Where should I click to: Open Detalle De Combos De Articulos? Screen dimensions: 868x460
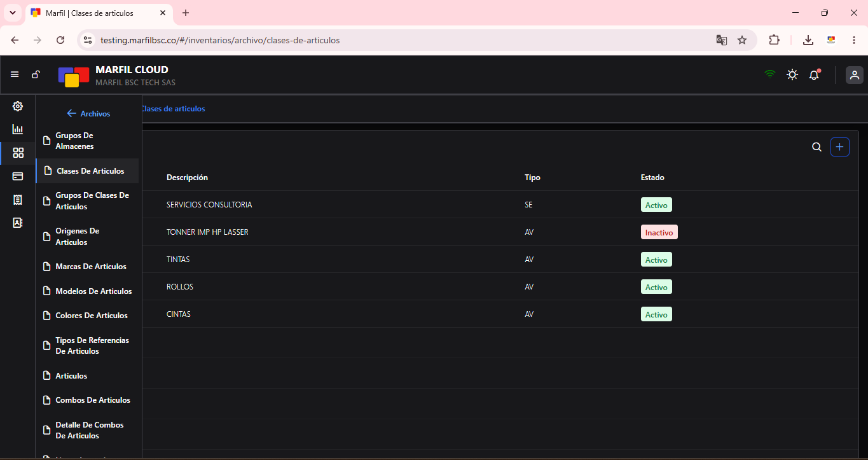coord(88,430)
